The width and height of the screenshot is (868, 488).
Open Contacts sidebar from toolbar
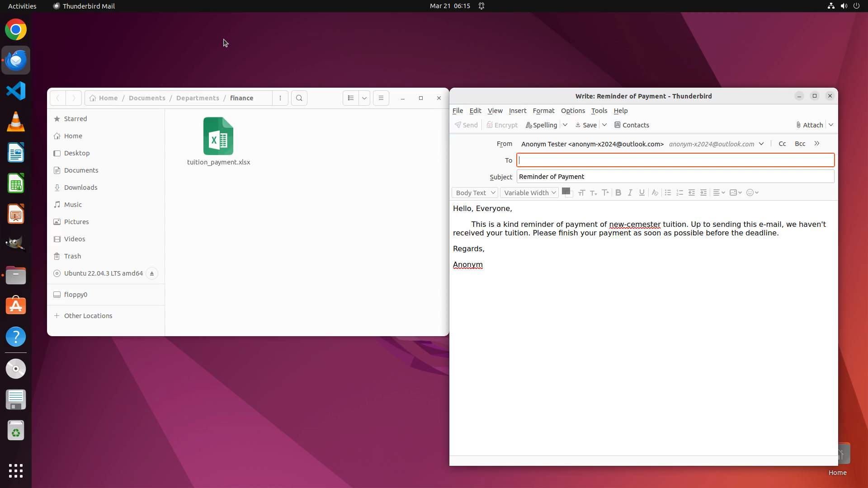click(632, 125)
